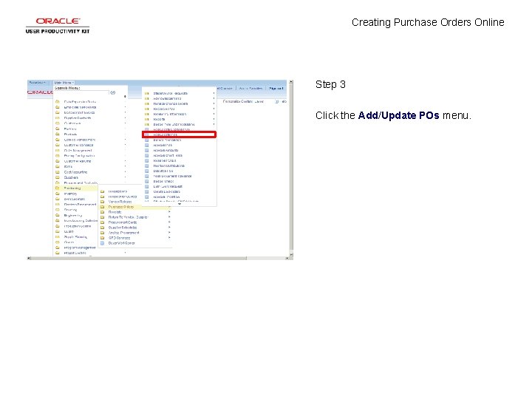Click the folder icon beside Project Costing
This screenshot has width=532, height=399.
pos(58,253)
